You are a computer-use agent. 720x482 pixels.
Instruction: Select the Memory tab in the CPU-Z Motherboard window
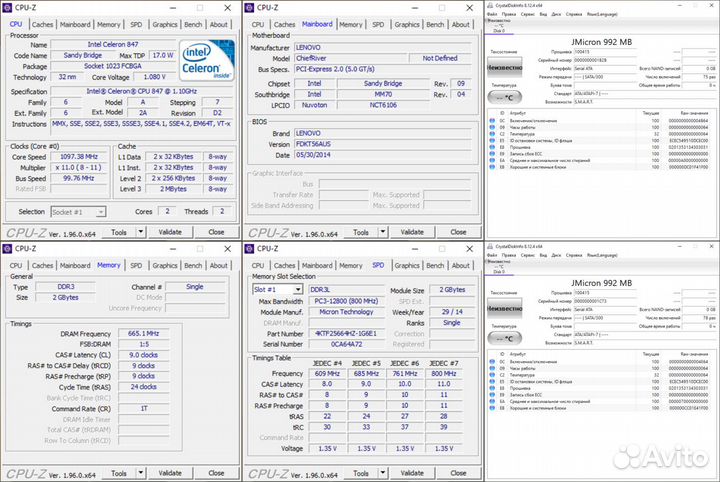click(x=351, y=24)
